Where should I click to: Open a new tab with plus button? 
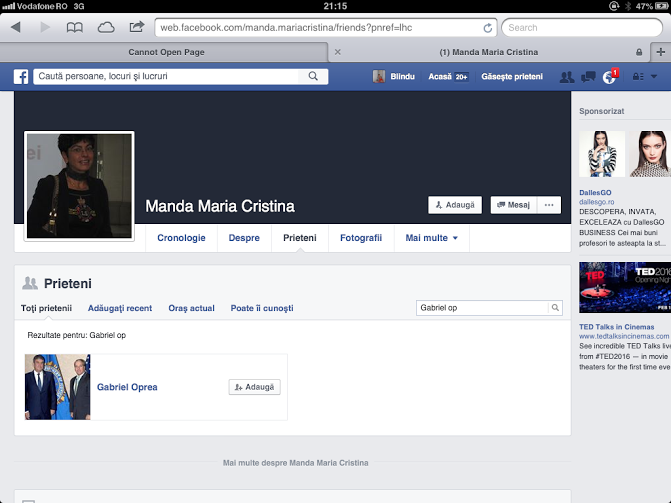click(x=661, y=52)
